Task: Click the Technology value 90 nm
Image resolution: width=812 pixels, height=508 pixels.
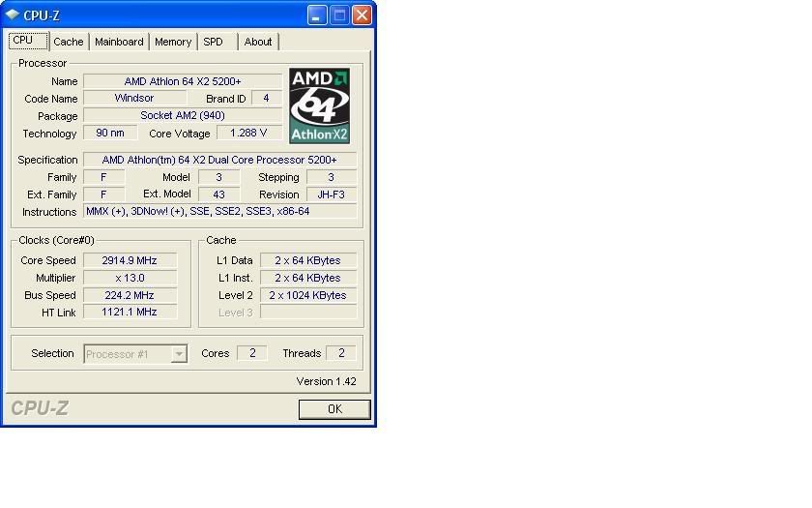Action: coord(110,133)
